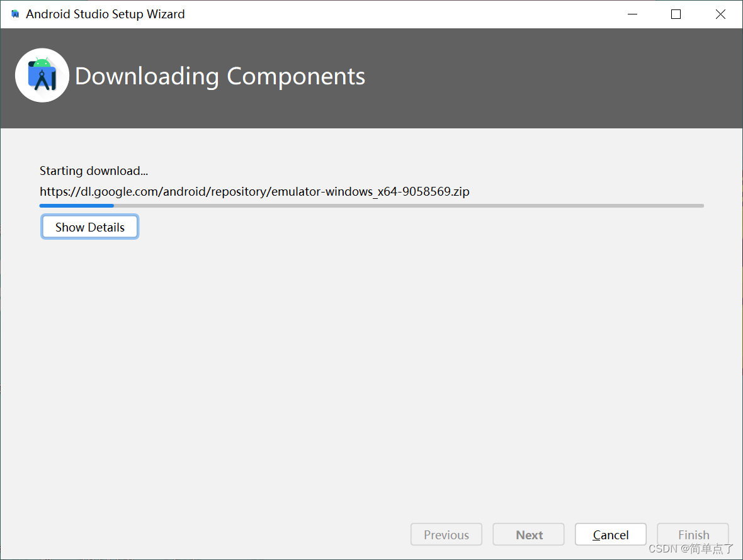This screenshot has width=743, height=560.
Task: Click the Finish button
Action: click(x=693, y=534)
